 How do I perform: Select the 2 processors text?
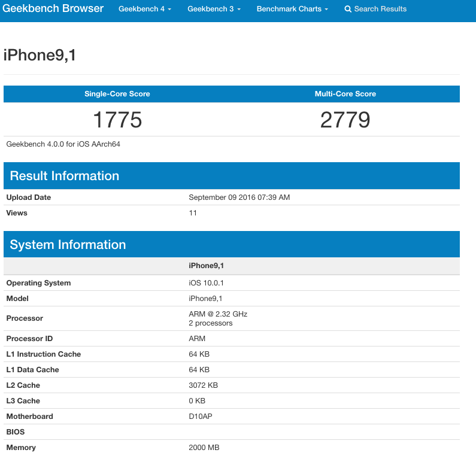(x=210, y=323)
